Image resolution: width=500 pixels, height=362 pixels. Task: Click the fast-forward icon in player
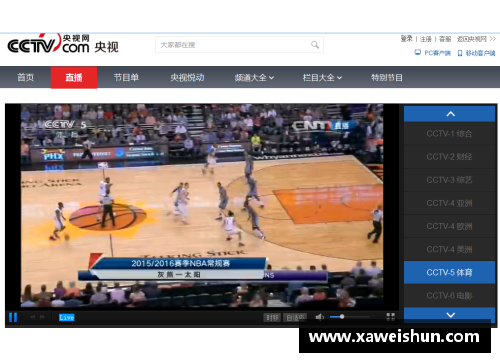click(42, 317)
